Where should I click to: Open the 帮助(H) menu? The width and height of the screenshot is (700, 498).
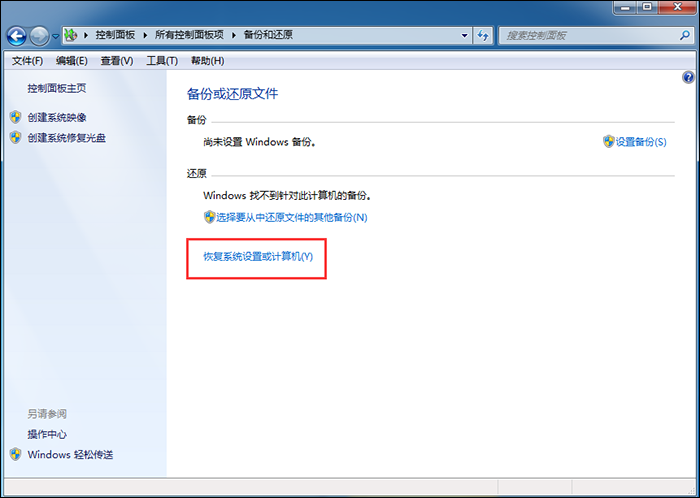point(208,61)
